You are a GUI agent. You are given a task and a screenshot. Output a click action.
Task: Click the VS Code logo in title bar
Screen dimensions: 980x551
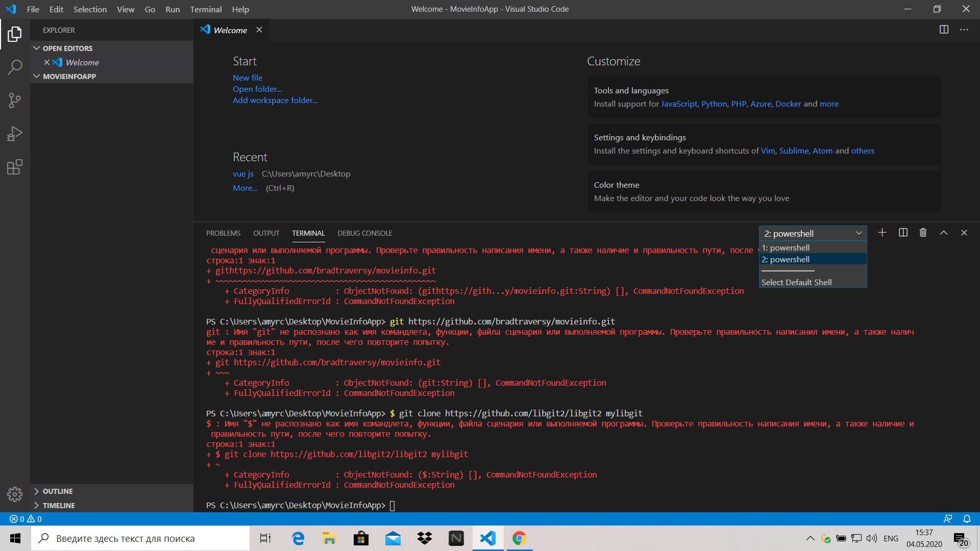coord(11,9)
